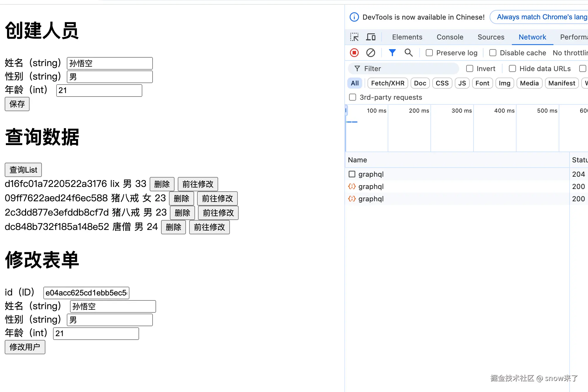Tick the 3rd-party requests checkbox
Viewport: 588px width, 392px height.
[x=353, y=97]
